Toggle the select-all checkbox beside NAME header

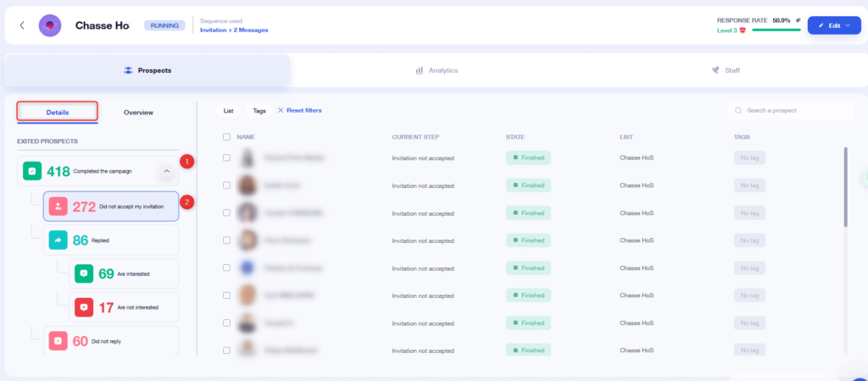pyautogui.click(x=226, y=136)
